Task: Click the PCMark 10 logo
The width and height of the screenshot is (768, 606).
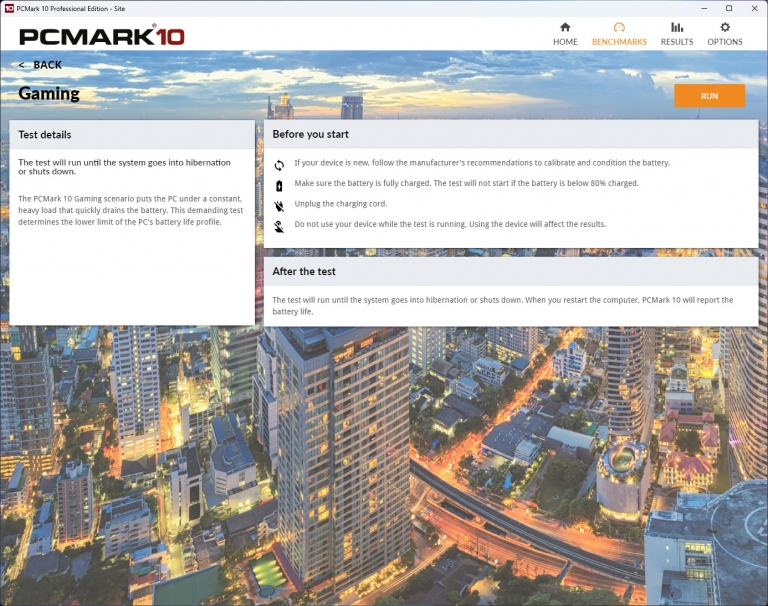Action: (102, 36)
